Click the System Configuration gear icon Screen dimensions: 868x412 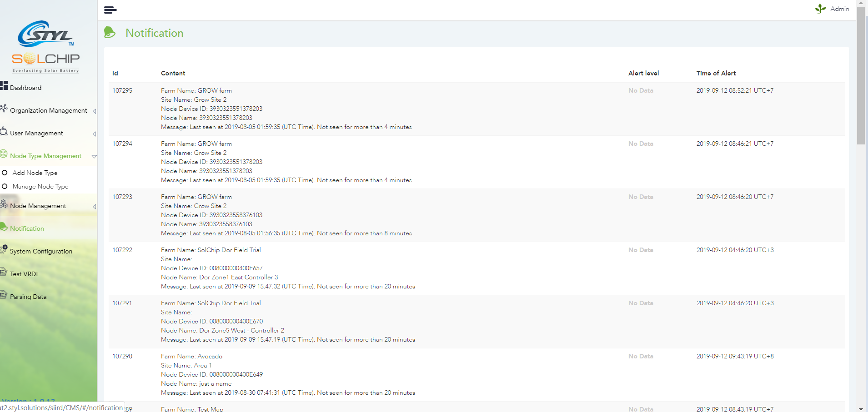(x=4, y=249)
